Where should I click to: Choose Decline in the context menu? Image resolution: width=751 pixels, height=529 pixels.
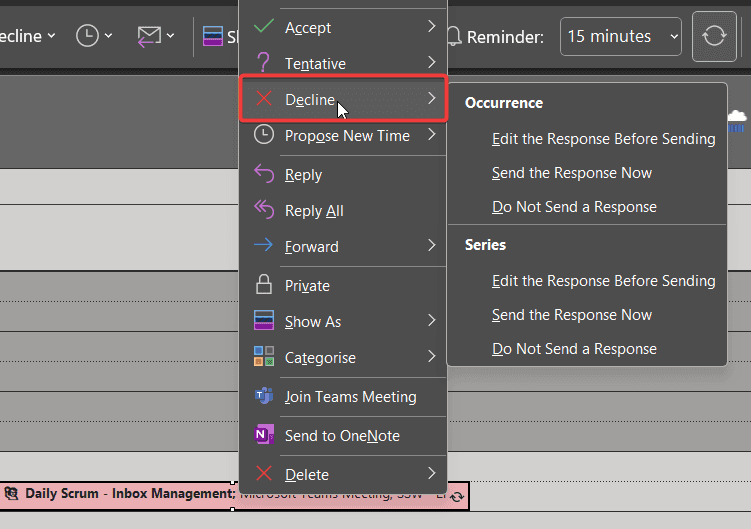pyautogui.click(x=310, y=99)
